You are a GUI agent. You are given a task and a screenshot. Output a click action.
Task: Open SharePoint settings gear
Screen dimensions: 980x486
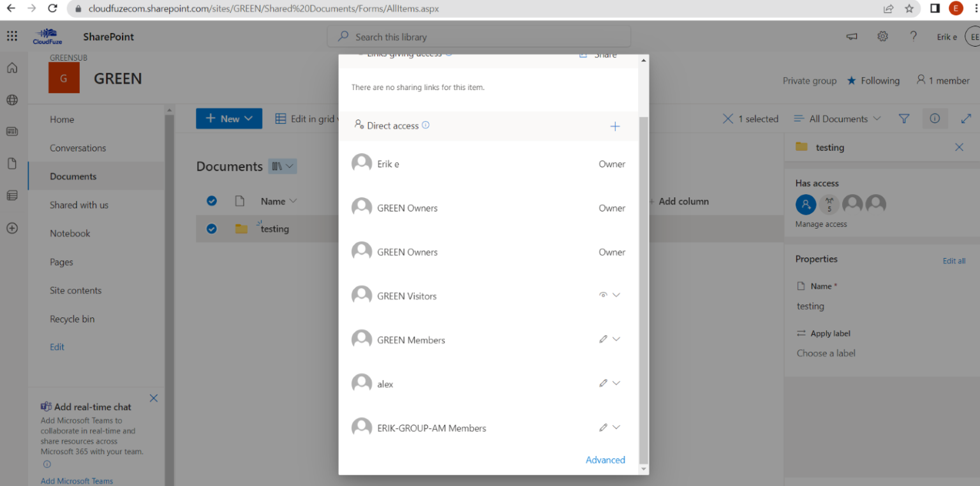[882, 36]
